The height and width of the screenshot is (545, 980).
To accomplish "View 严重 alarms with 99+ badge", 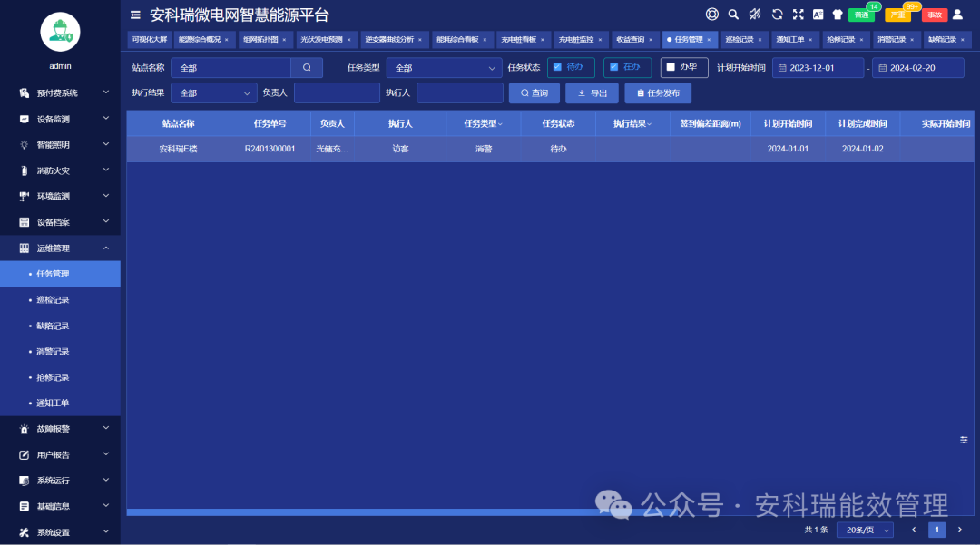I will pos(898,15).
